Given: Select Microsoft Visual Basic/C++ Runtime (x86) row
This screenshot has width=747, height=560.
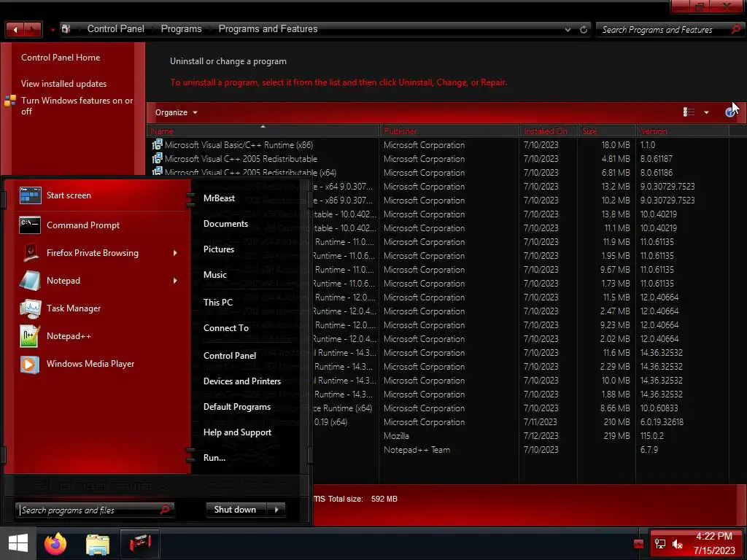Looking at the screenshot, I should pyautogui.click(x=438, y=145).
